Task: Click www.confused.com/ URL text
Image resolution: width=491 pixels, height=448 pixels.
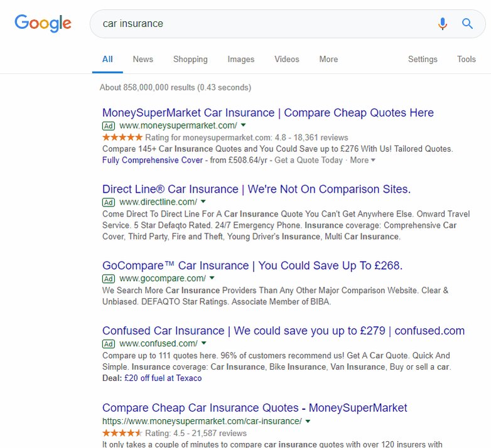Action: click(x=158, y=343)
